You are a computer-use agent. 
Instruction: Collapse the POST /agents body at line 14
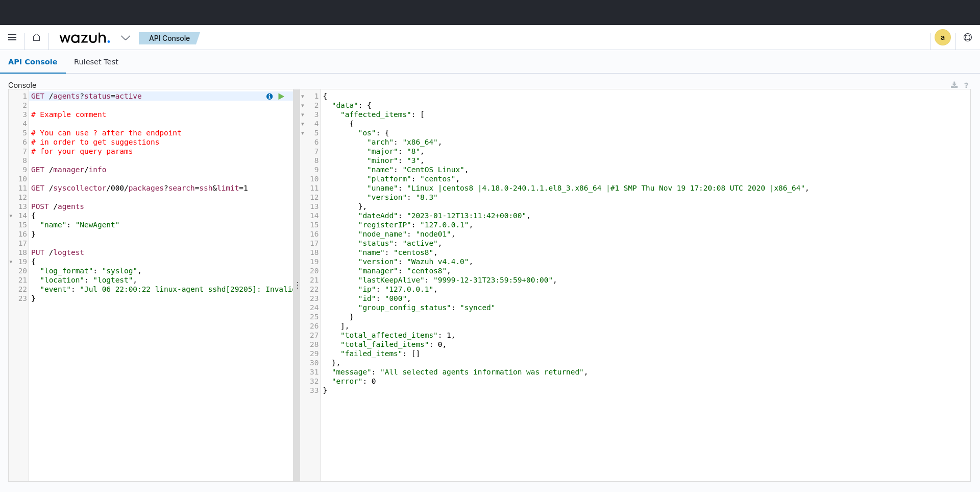point(11,216)
